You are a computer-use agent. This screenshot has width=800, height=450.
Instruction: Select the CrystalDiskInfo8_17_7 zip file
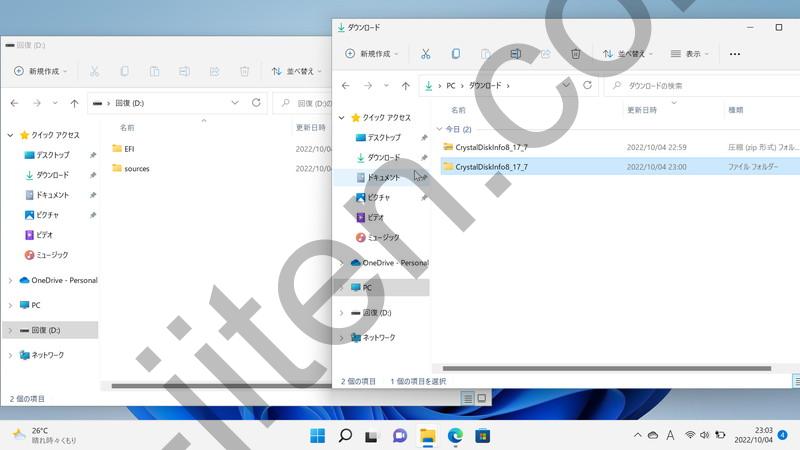tap(491, 147)
